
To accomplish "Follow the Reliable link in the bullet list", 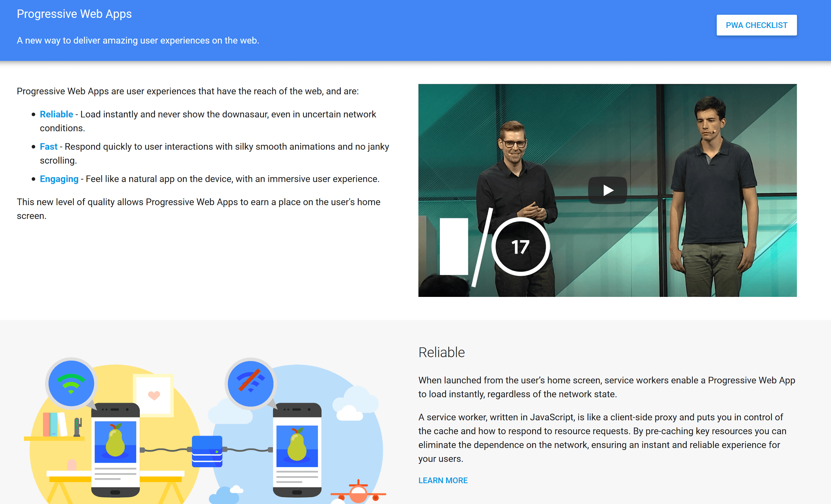I will click(x=56, y=114).
